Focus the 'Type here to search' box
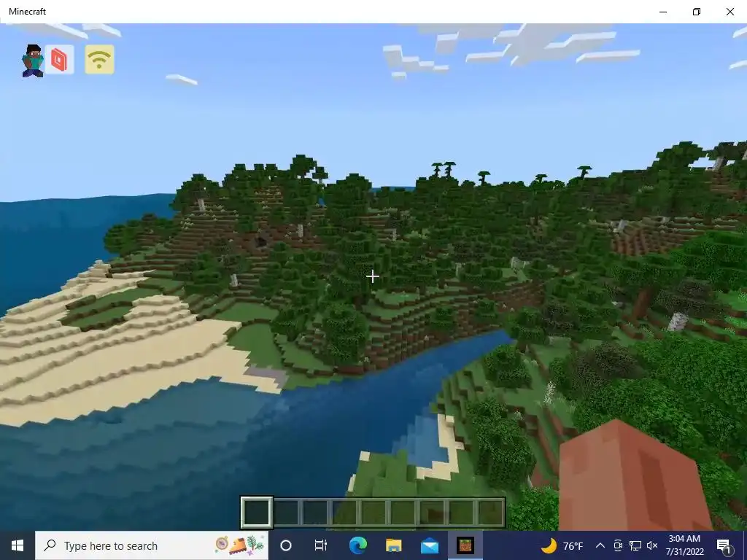The height and width of the screenshot is (560, 747). pos(152,545)
